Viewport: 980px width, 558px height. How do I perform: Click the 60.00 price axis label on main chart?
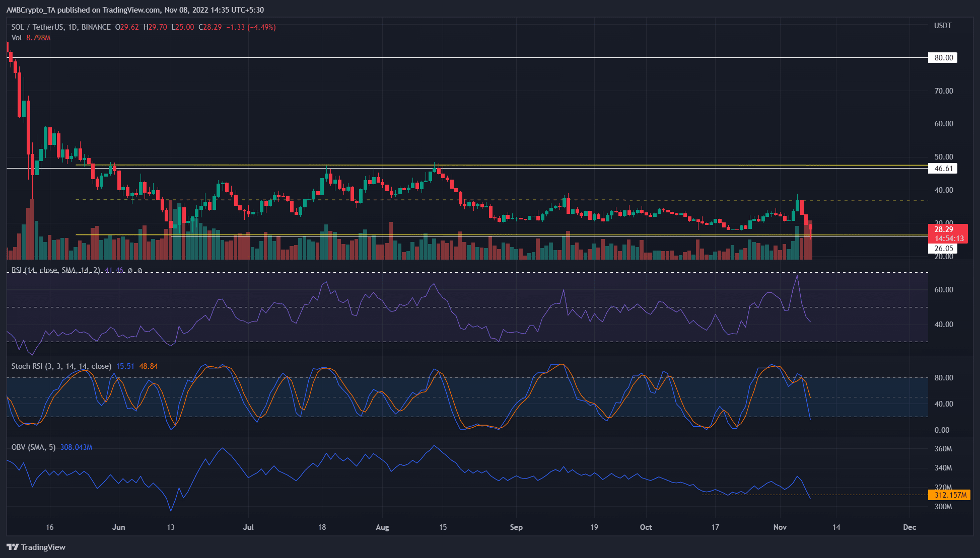(944, 124)
